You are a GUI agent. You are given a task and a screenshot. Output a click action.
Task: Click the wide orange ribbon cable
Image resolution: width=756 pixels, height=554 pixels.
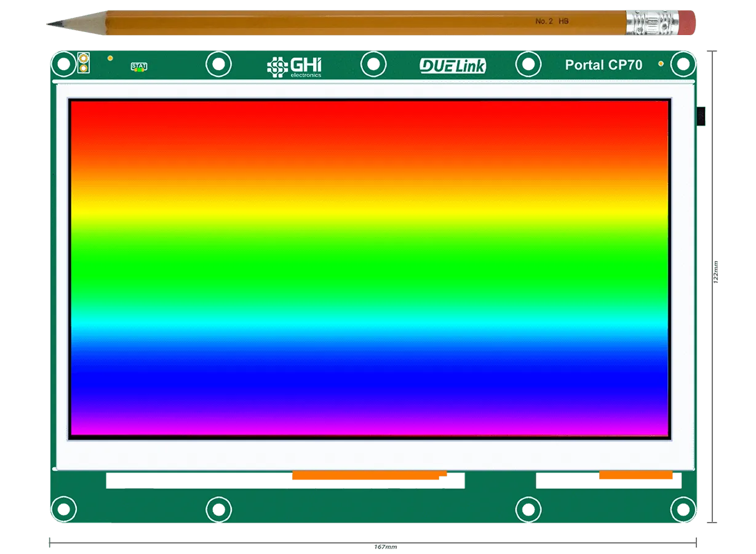(x=368, y=475)
